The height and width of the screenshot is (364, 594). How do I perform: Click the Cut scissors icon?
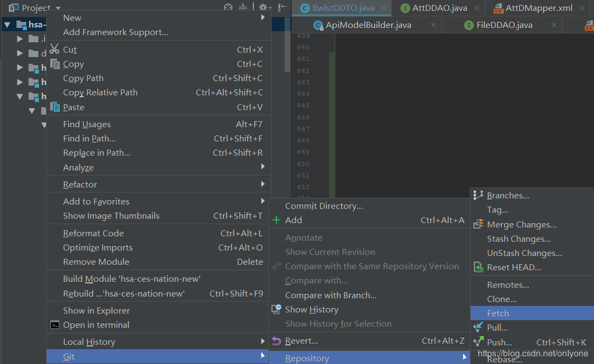pyautogui.click(x=54, y=49)
